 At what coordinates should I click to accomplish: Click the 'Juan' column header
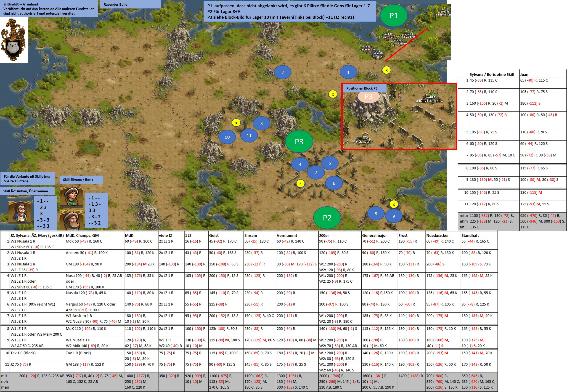524,74
